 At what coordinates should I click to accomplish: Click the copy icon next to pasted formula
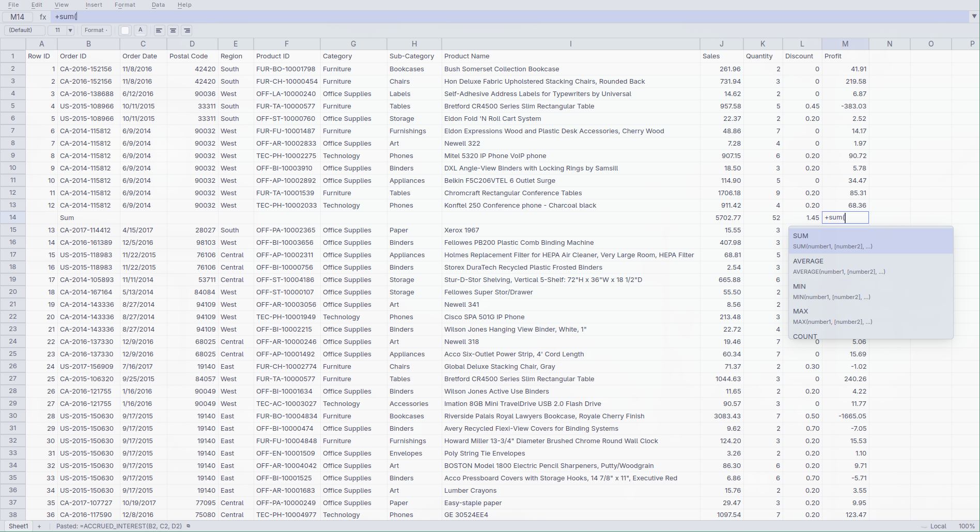pyautogui.click(x=189, y=526)
